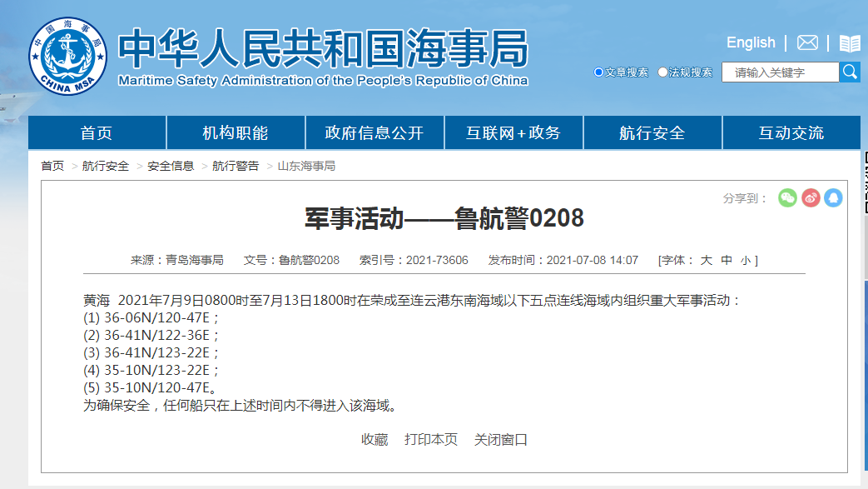Open the mail envelope icon
868x489 pixels.
click(807, 43)
